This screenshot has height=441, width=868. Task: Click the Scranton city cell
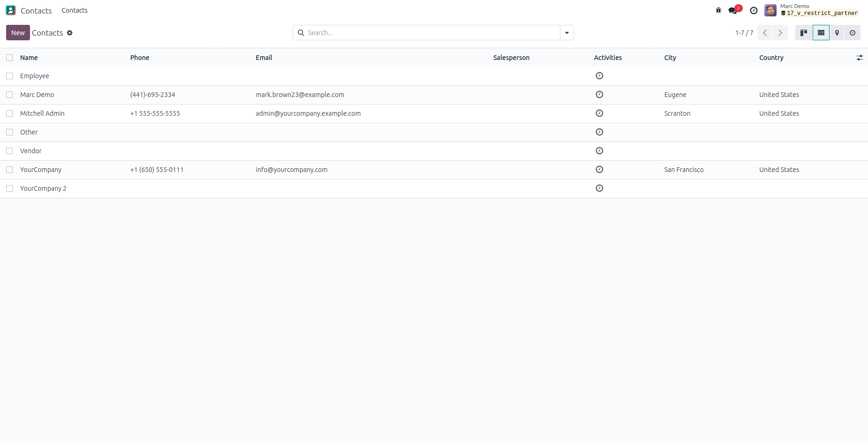(677, 113)
